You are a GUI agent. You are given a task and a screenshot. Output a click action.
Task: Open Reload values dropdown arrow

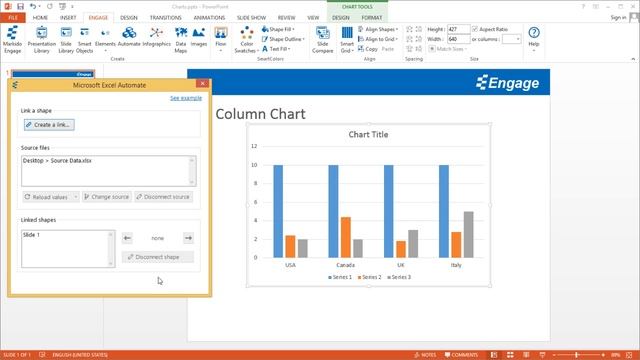[x=76, y=197]
